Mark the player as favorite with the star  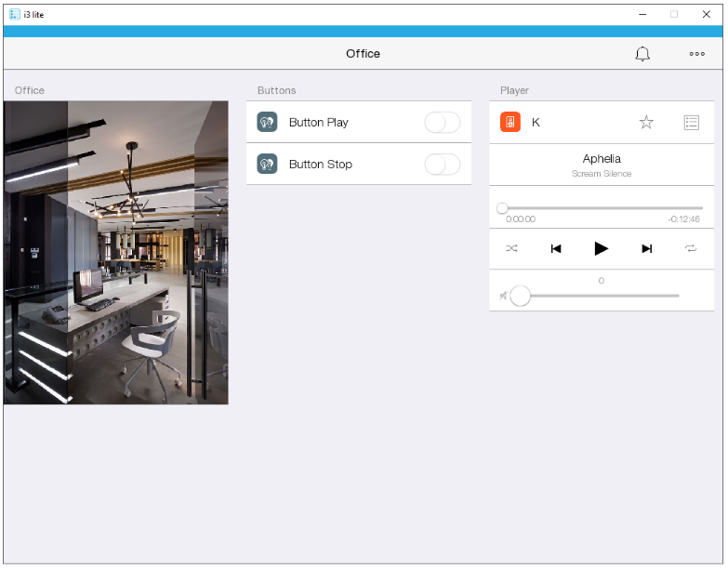tap(646, 122)
